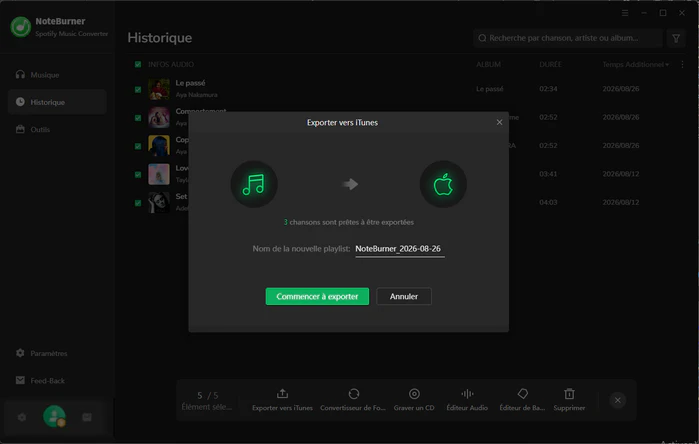This screenshot has height=444, width=699.
Task: Uncheck the Le passé song checkbox
Action: (x=138, y=89)
